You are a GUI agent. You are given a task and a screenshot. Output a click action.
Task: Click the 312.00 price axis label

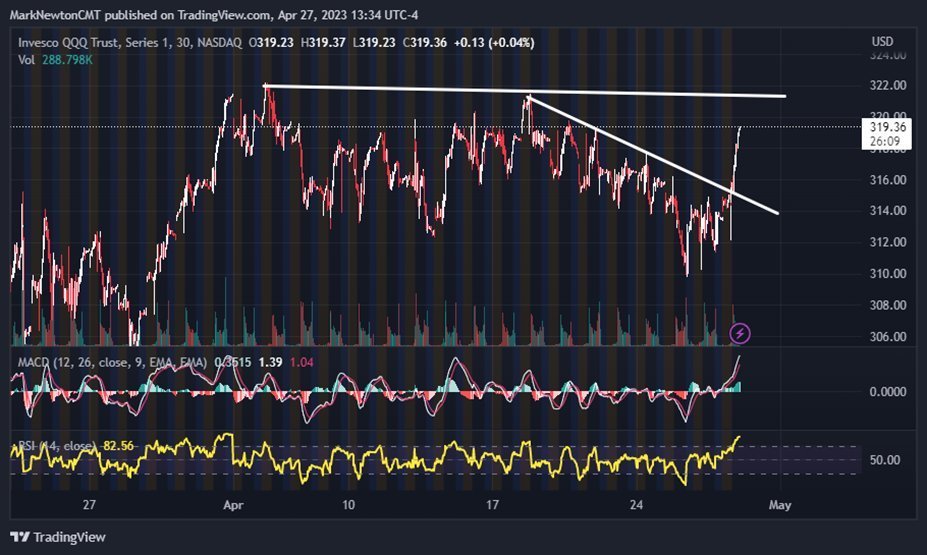pyautogui.click(x=887, y=242)
